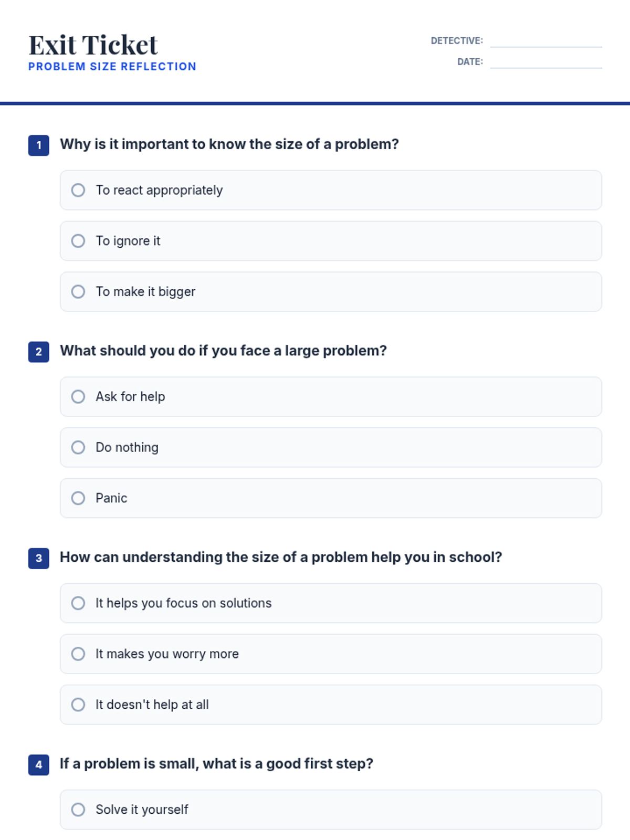
Task: Select 'Ask for help' radio button
Action: [x=78, y=396]
